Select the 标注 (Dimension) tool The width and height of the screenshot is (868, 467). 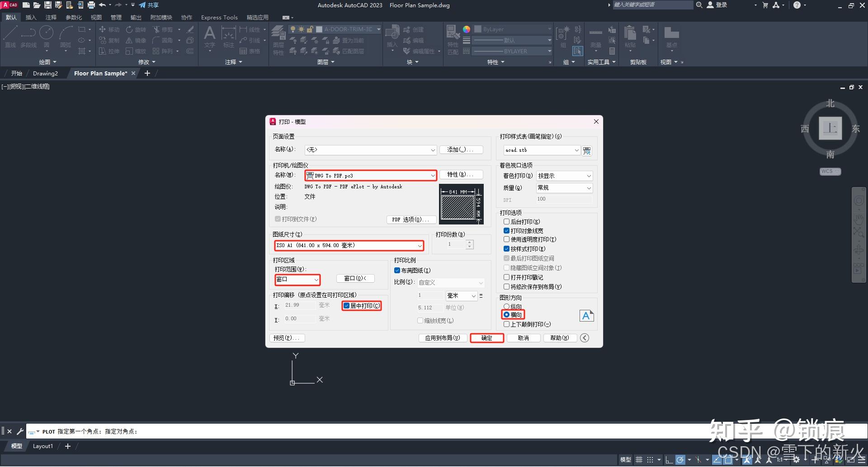[x=228, y=36]
